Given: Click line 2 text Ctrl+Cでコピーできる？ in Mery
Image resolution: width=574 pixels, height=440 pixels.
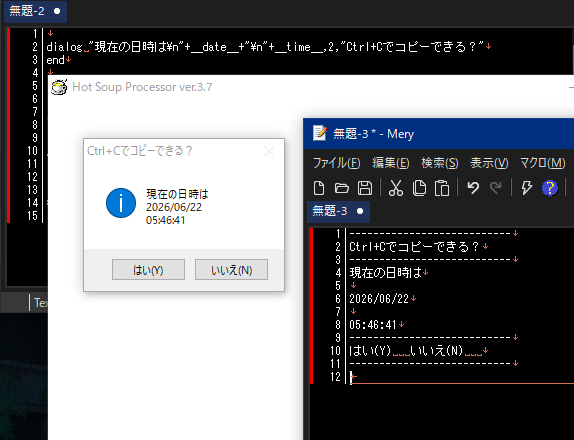Looking at the screenshot, I should (414, 247).
